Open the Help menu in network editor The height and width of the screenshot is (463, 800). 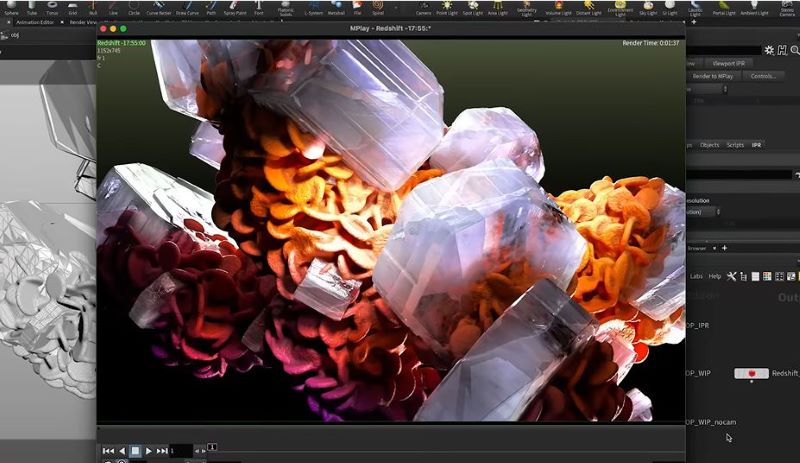(715, 276)
